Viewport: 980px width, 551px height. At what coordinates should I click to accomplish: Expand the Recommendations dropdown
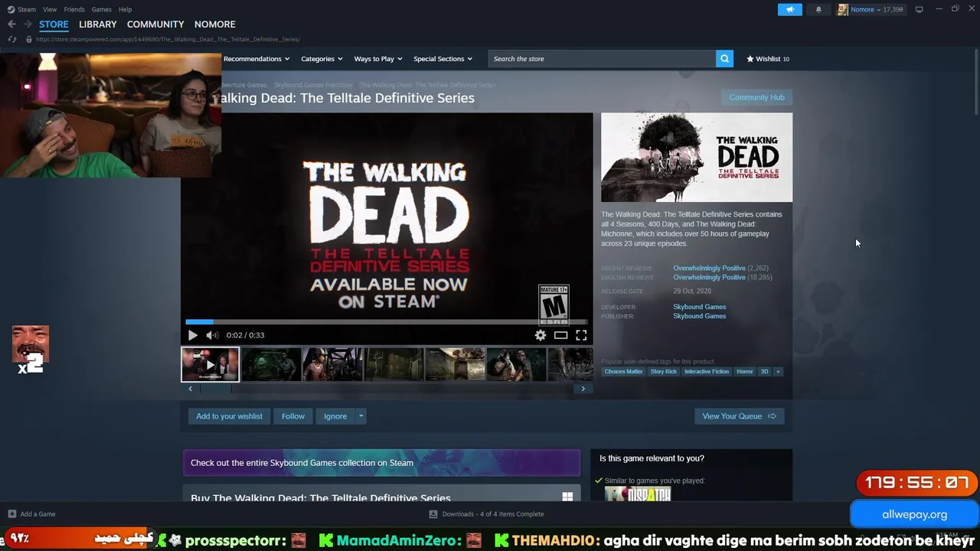point(256,59)
